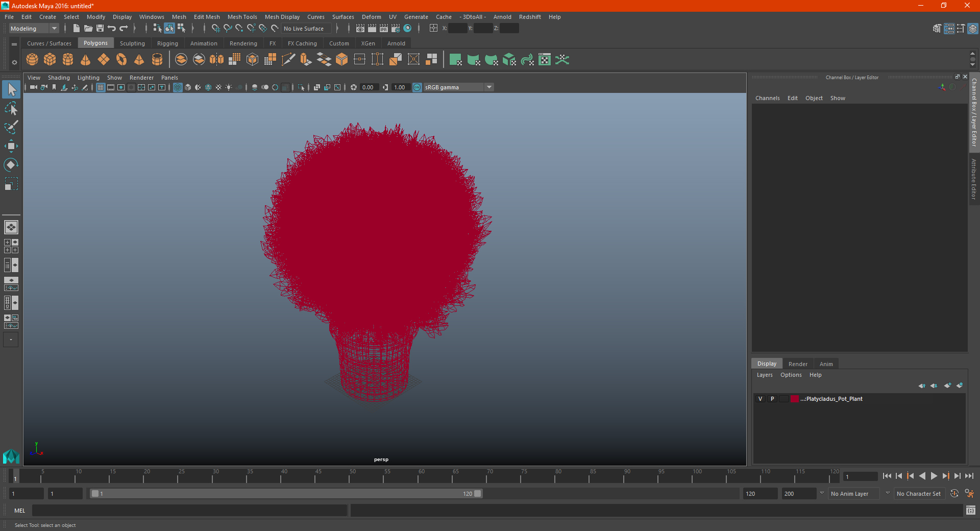The height and width of the screenshot is (531, 980).
Task: Open viewport Renderer menu
Action: (141, 78)
